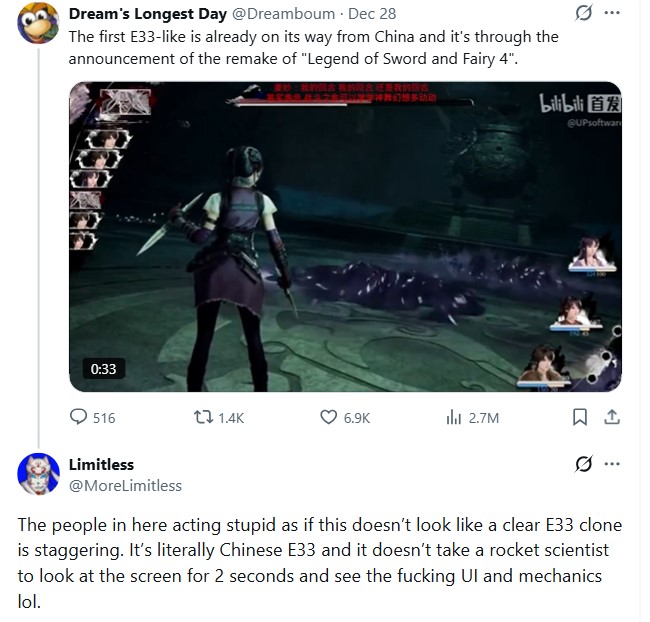Open more options on Dreamboum's tweet

pos(612,13)
